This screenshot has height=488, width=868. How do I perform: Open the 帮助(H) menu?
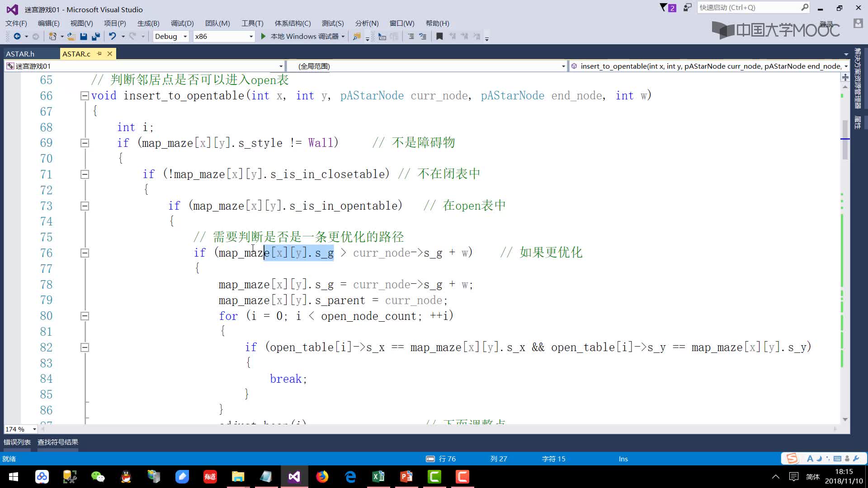click(x=437, y=23)
